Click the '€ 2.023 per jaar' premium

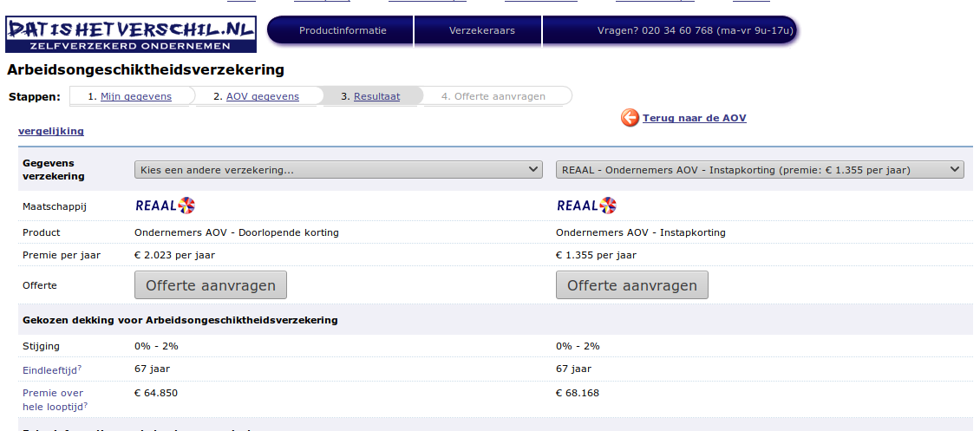point(174,255)
